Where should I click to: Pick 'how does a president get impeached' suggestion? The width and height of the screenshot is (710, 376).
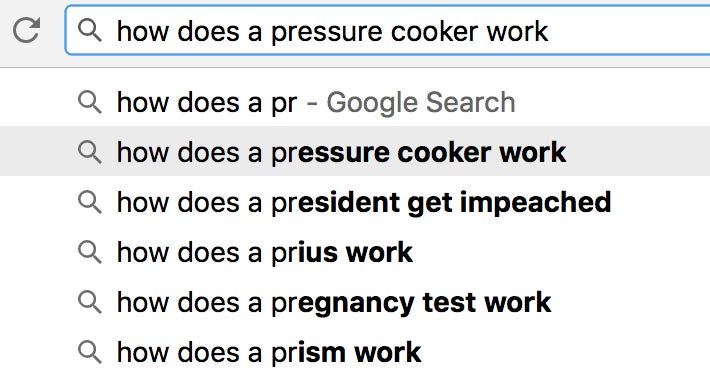click(x=355, y=202)
